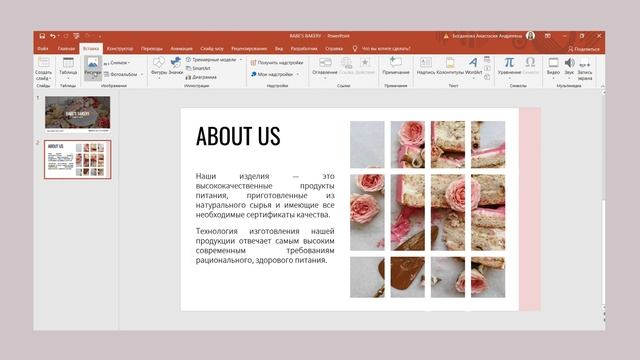Customize Quick Access Toolbar dropdown
Viewport: 640px width, 360px height.
pos(100,36)
